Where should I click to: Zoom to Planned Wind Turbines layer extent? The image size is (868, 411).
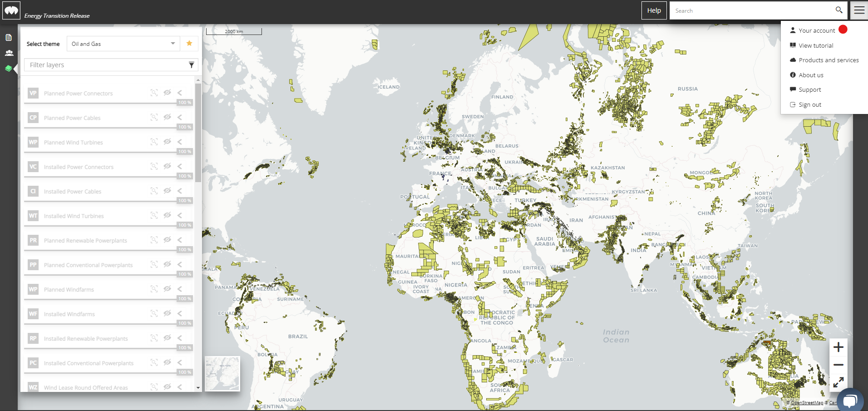point(154,142)
